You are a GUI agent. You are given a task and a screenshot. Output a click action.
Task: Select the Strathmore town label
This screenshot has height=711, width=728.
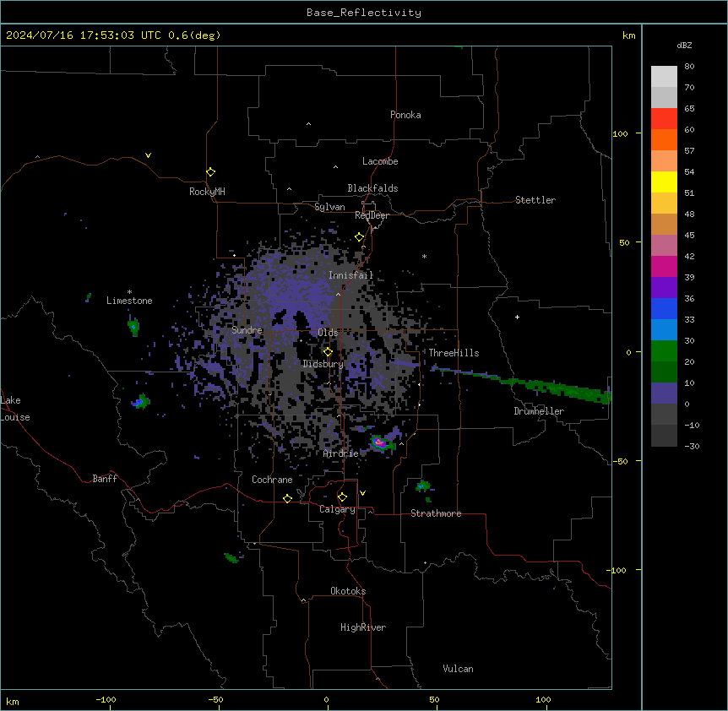click(x=436, y=513)
